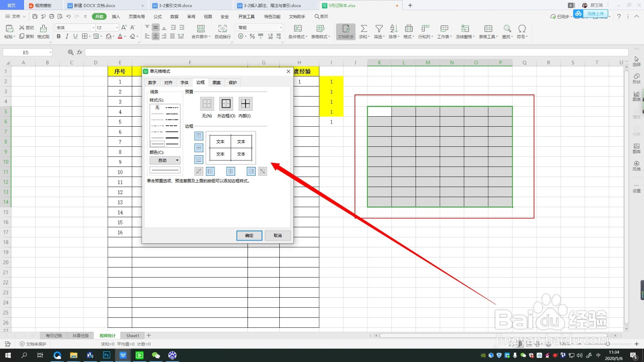
Task: Click the 自动换行 wrap text icon
Action: point(223,28)
